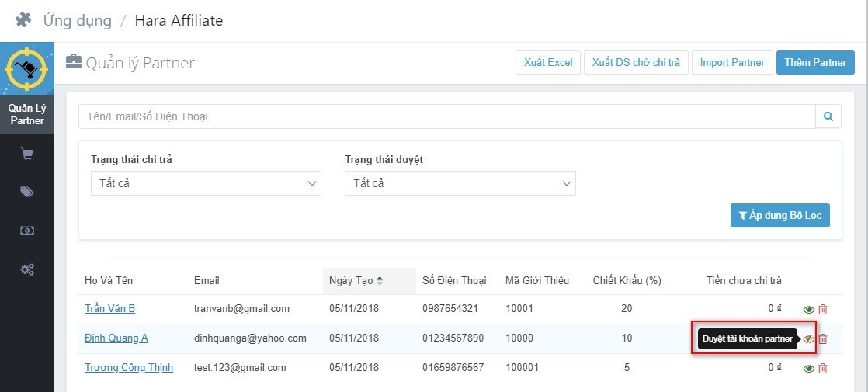Open the Trạng thái duyệt dropdown
The height and width of the screenshot is (392, 868).
[x=460, y=183]
